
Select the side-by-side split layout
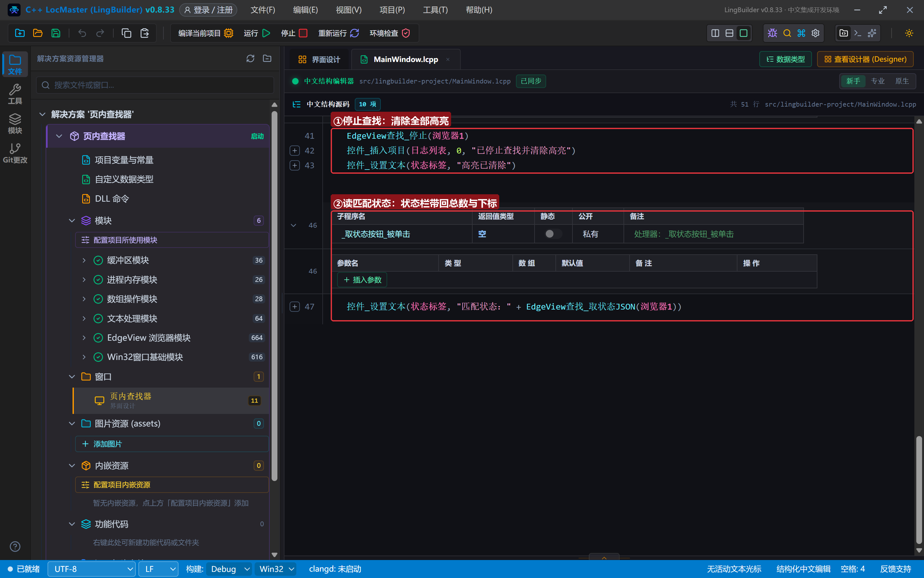click(715, 33)
